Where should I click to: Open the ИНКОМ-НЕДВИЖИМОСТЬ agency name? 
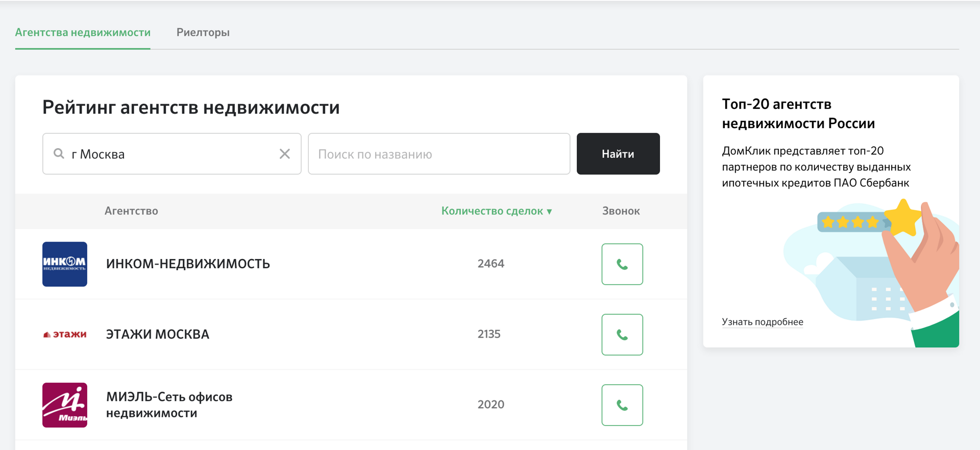188,264
